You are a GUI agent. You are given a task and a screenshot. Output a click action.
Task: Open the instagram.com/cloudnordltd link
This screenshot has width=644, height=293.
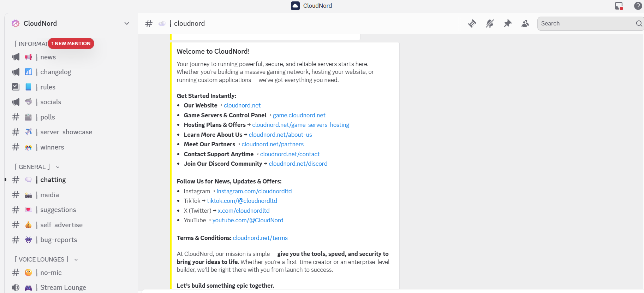pyautogui.click(x=254, y=191)
